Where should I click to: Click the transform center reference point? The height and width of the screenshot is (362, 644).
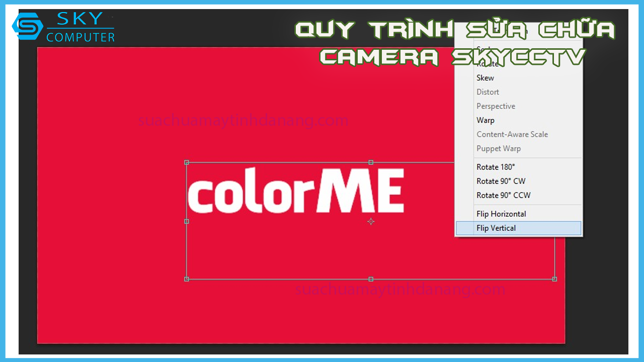tap(371, 221)
